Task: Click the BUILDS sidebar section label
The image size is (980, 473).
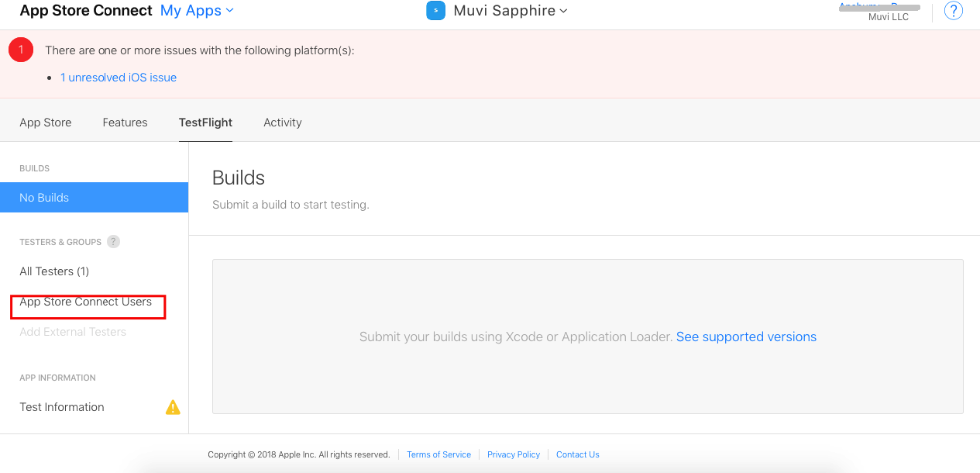Action: pyautogui.click(x=34, y=168)
